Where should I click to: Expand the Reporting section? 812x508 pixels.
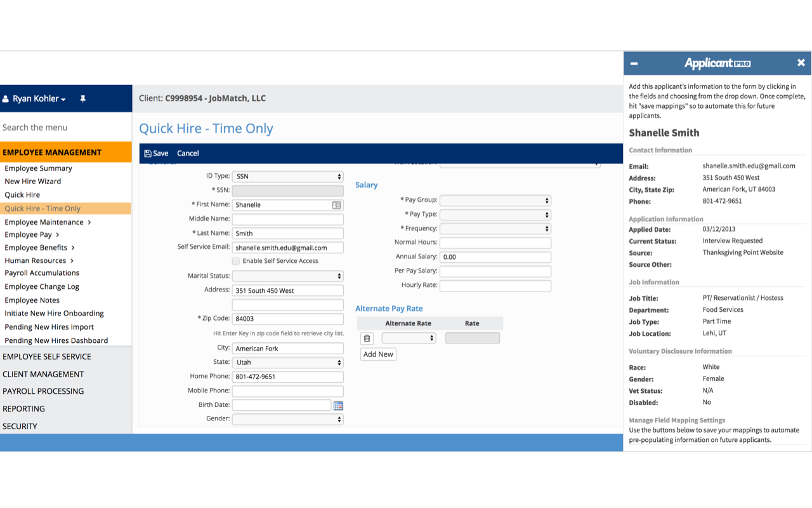coord(65,409)
